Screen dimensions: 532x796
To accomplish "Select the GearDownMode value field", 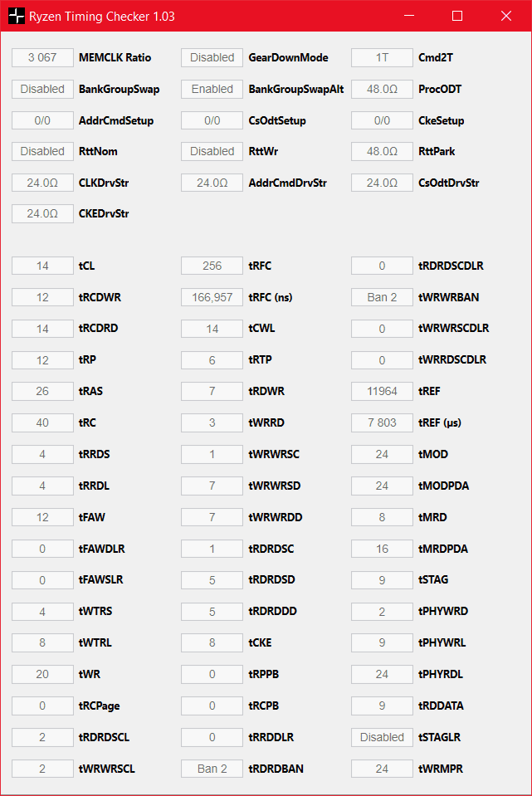I will coord(212,58).
